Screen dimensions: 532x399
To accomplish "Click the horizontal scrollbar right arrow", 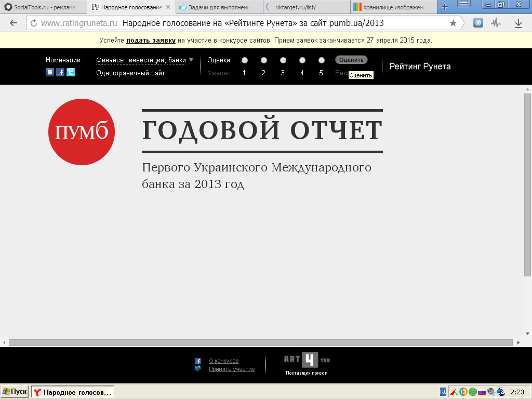I will [x=518, y=343].
